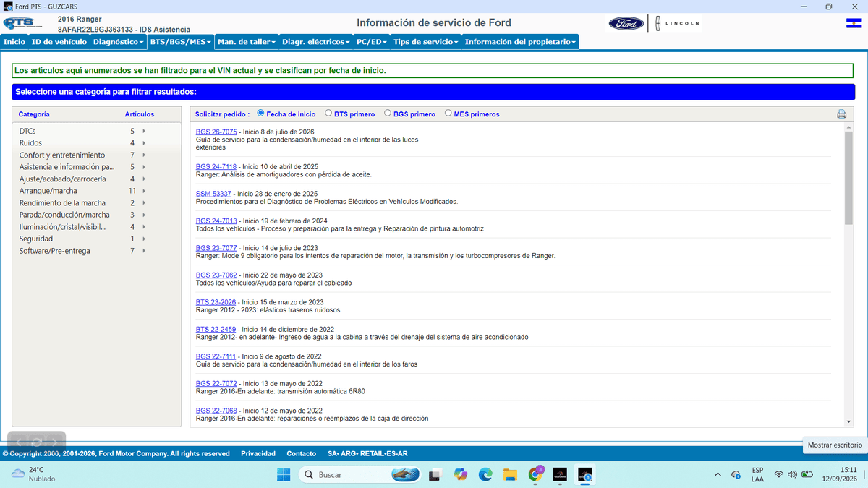Open bulletin BGS 23-7077
The height and width of the screenshot is (488, 868).
[x=216, y=248]
